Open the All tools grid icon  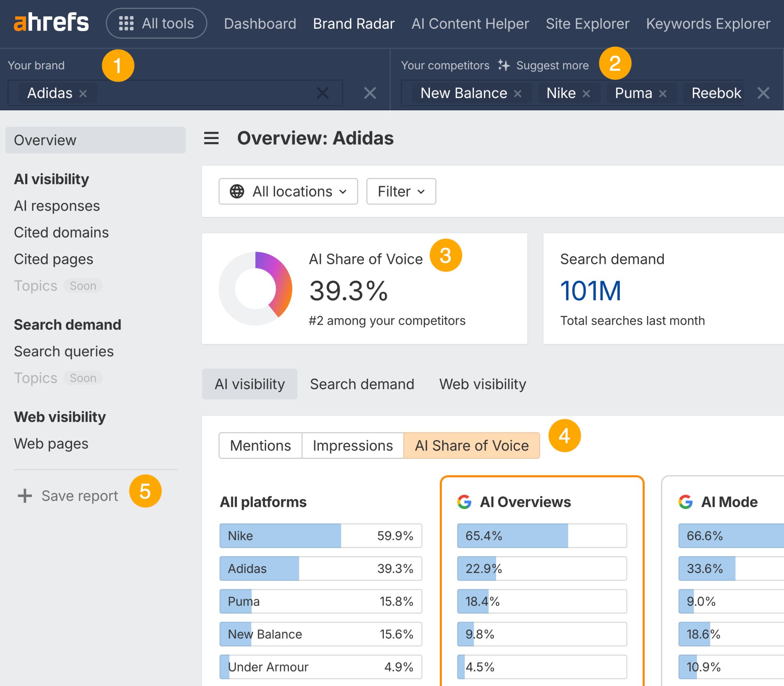pyautogui.click(x=127, y=23)
